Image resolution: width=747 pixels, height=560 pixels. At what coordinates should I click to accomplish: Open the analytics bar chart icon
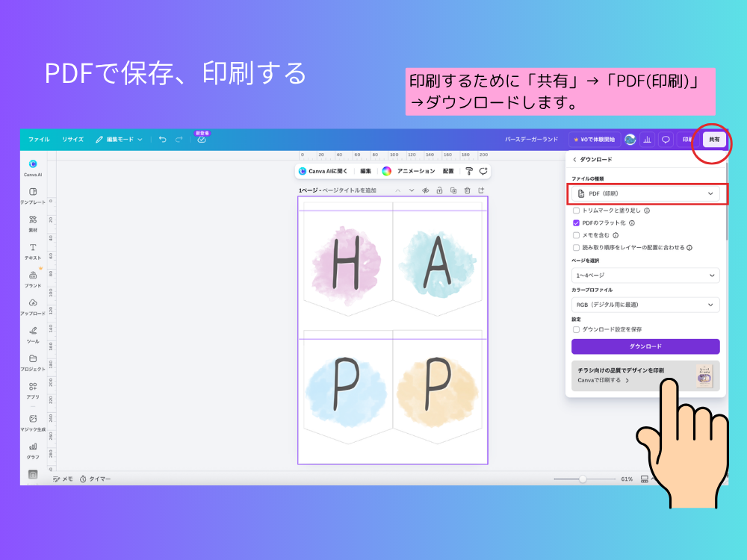click(647, 140)
